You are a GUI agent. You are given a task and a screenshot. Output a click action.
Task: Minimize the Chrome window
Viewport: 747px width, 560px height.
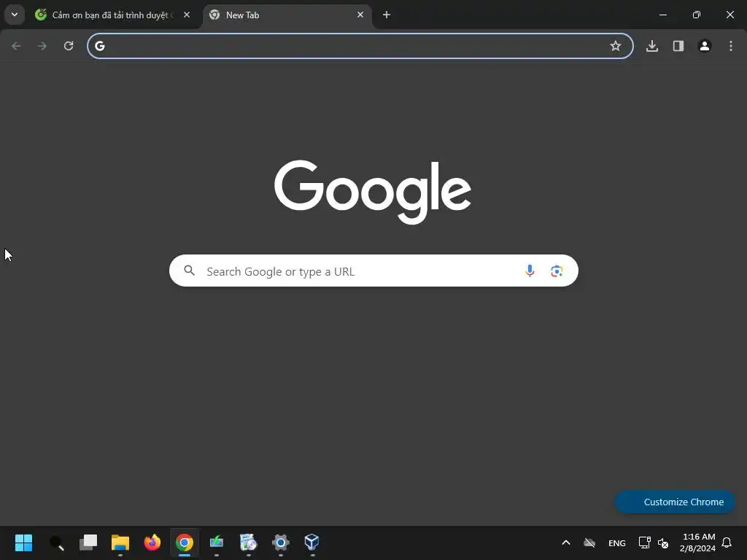(x=662, y=15)
